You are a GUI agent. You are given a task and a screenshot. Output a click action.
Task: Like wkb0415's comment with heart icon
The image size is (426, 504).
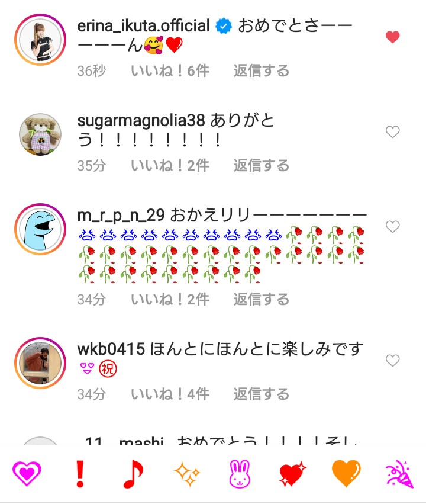[x=393, y=360]
